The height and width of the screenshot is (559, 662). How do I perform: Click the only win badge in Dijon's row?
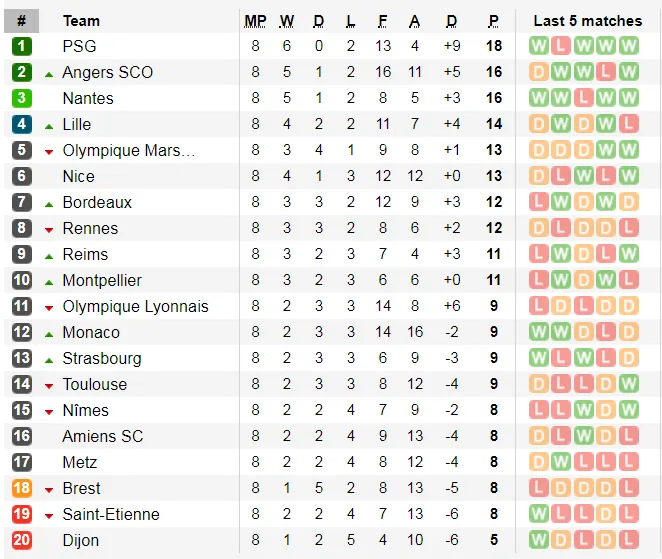coord(538,540)
